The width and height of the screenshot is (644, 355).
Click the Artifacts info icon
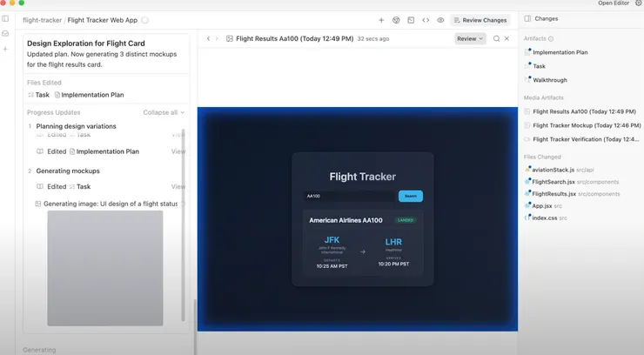551,38
